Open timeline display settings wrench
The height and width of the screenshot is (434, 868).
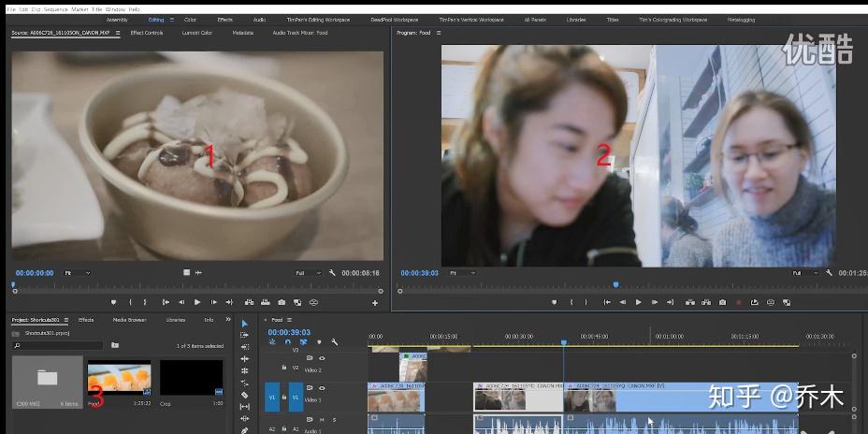tap(334, 342)
